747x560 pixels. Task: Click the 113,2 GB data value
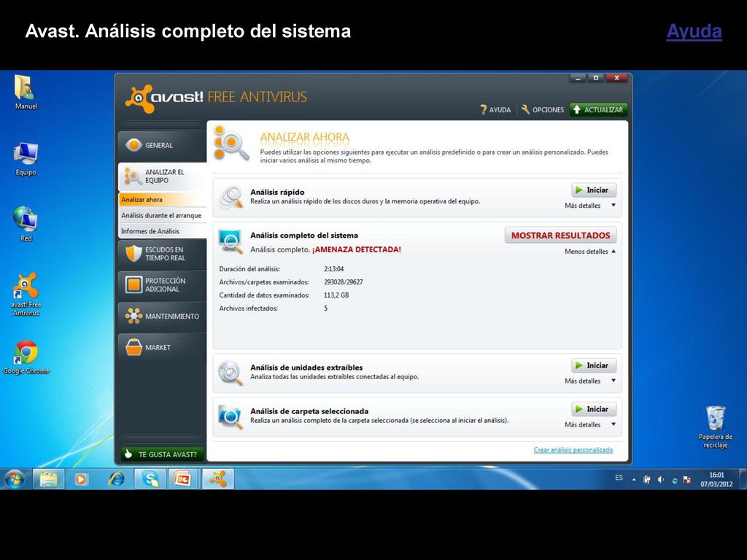pyautogui.click(x=336, y=295)
